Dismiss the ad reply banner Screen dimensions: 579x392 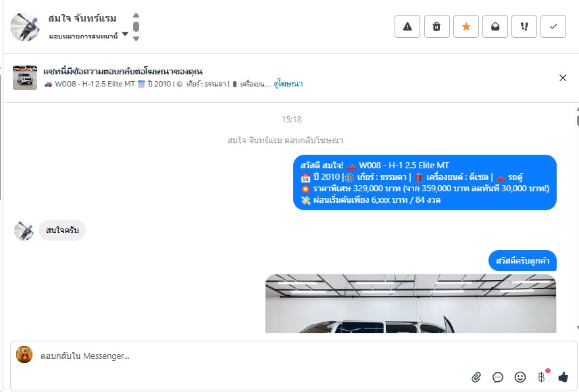(x=563, y=78)
